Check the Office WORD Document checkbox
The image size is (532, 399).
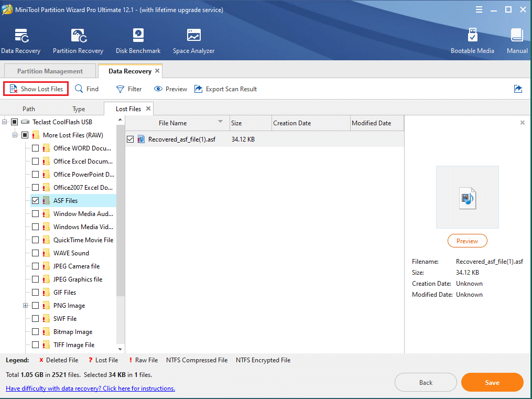[x=35, y=148]
